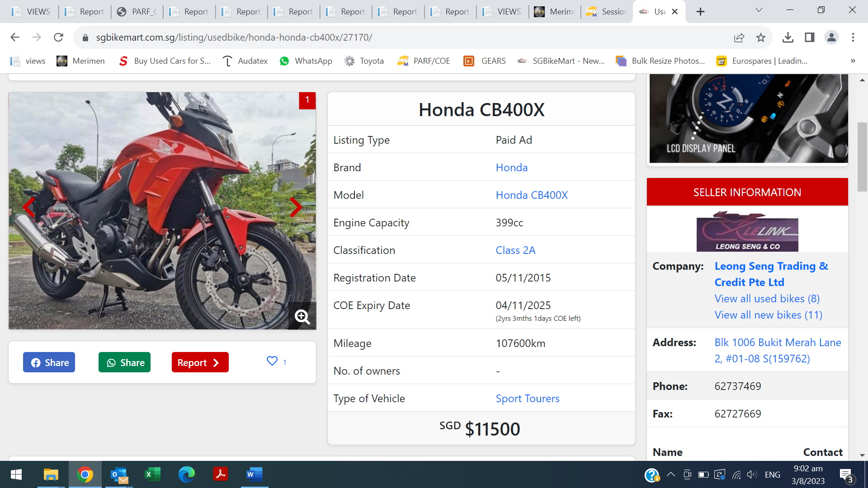Share listing via WhatsApp button
Viewport: 868px width, 488px height.
coord(125,362)
